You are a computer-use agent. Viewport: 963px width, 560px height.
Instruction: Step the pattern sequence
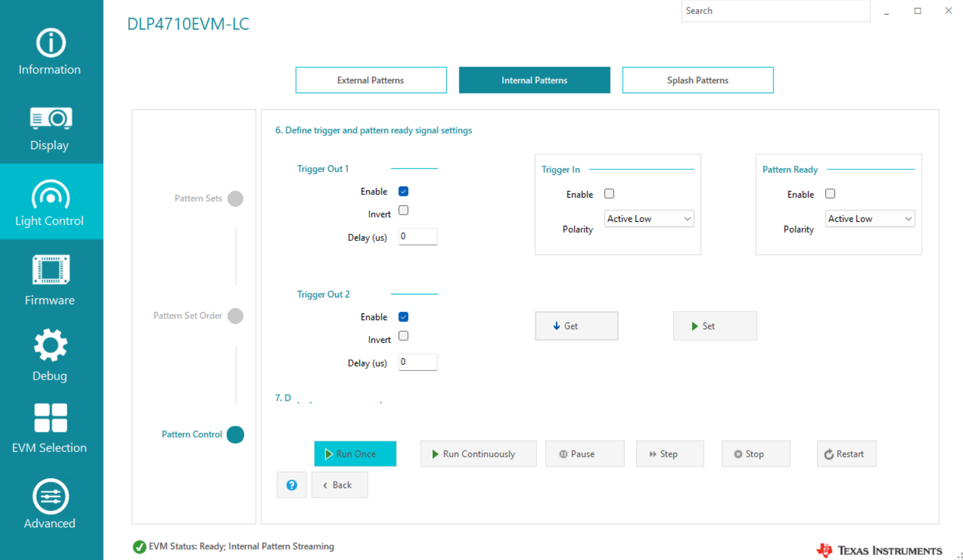pos(670,454)
